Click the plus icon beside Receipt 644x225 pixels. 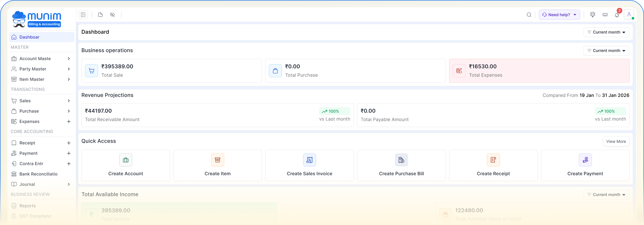coord(69,143)
